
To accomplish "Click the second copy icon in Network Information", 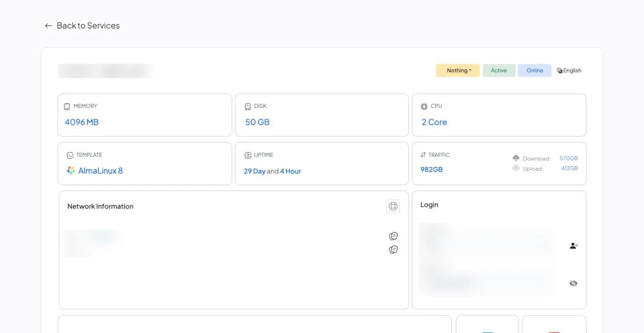I will coord(394,250).
